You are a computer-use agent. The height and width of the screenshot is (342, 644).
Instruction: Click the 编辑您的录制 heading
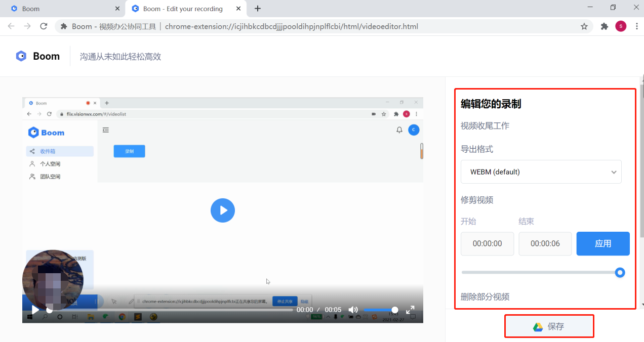coord(491,104)
